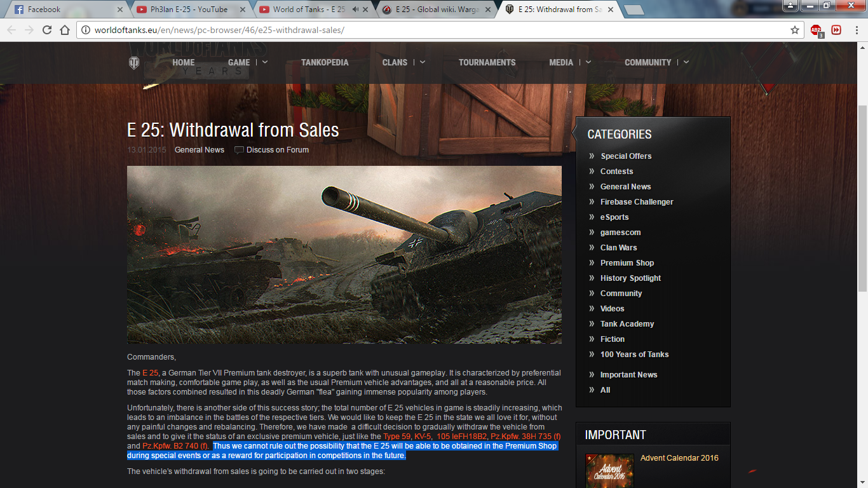
Task: Close the E 25 Global wiki tab
Action: click(488, 10)
